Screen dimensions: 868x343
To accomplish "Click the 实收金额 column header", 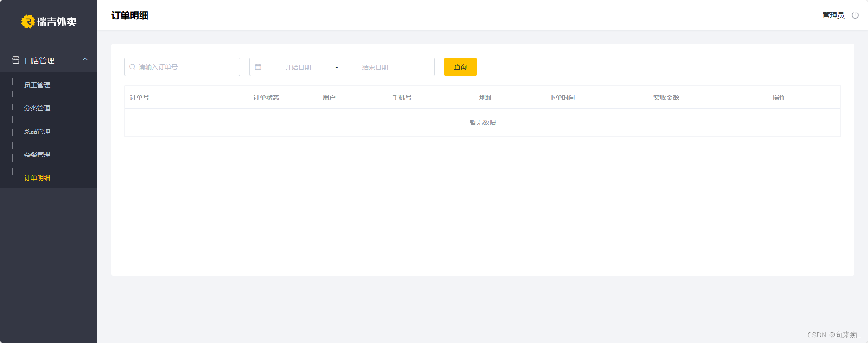I will pos(666,97).
